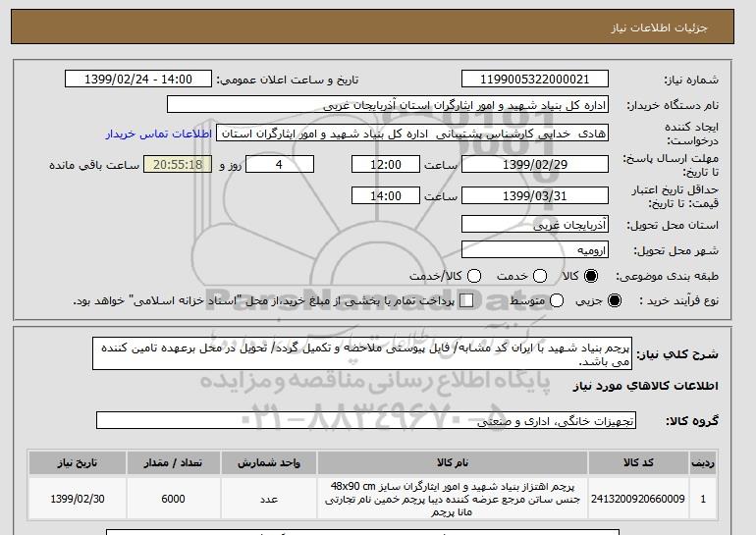Click response deadline date 1399/02/29

coord(534,165)
